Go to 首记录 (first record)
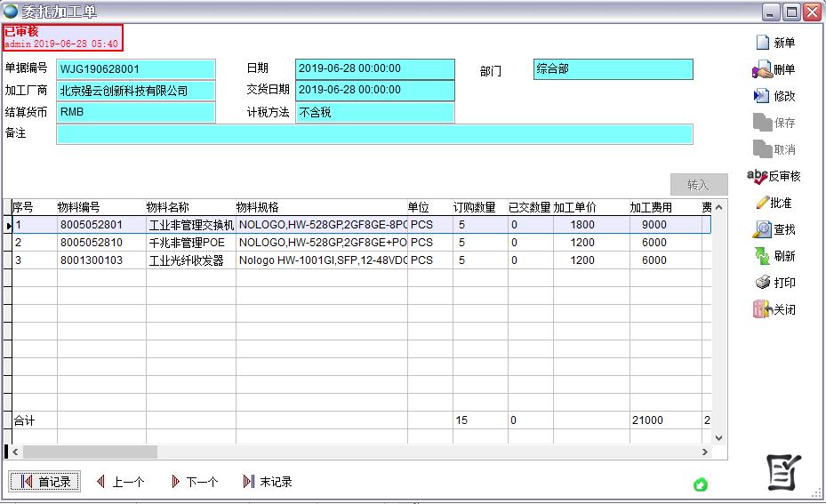 click(x=44, y=482)
